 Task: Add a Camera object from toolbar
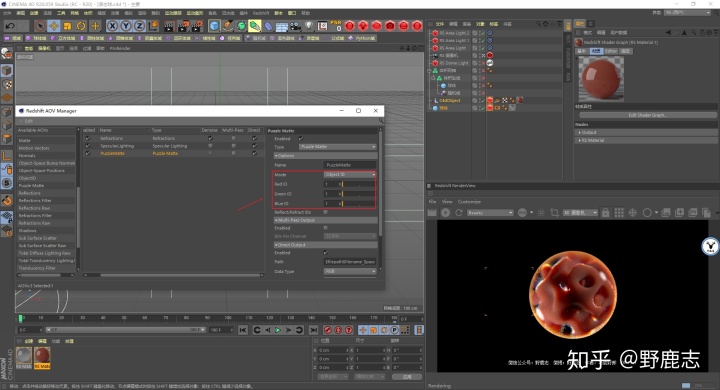295,26
